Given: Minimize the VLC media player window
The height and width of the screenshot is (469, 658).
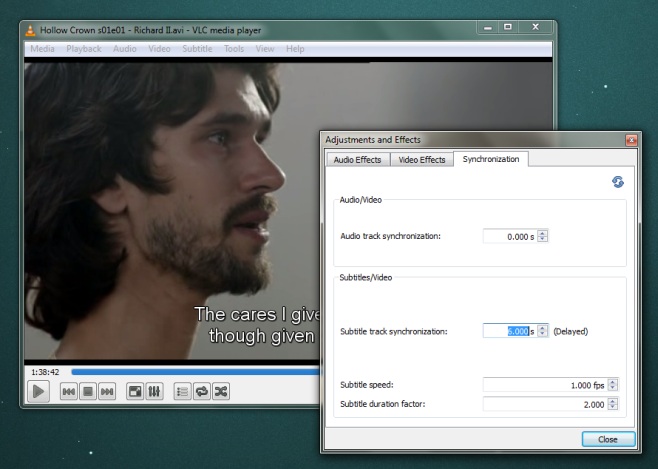Looking at the screenshot, I should [488, 28].
